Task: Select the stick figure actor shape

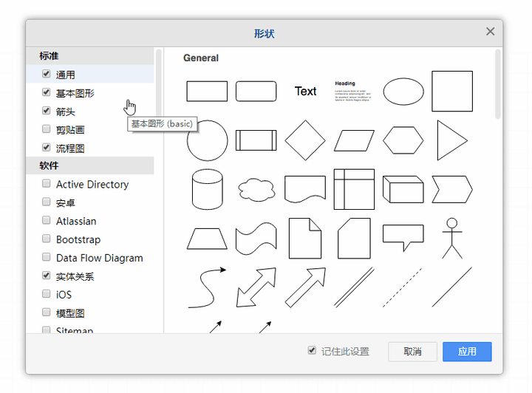Action: pos(451,238)
